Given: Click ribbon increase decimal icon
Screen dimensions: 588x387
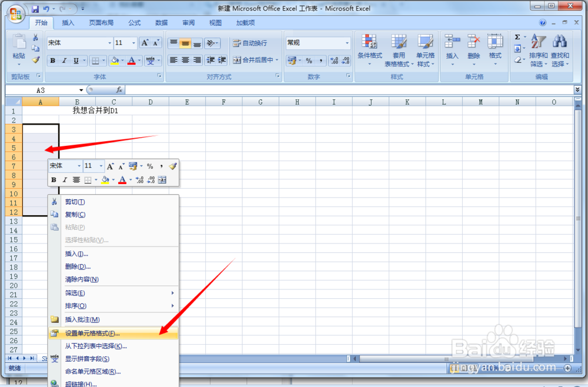Looking at the screenshot, I should (334, 61).
